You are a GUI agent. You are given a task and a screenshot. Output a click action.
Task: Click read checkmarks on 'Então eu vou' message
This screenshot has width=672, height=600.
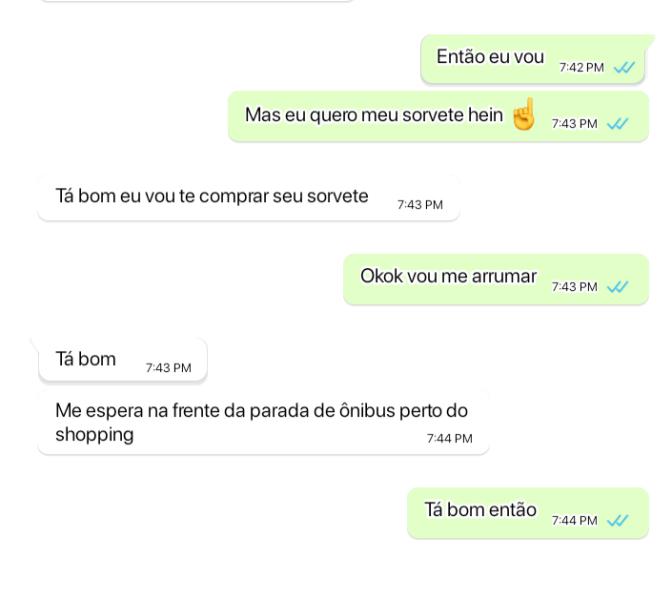pos(625,68)
